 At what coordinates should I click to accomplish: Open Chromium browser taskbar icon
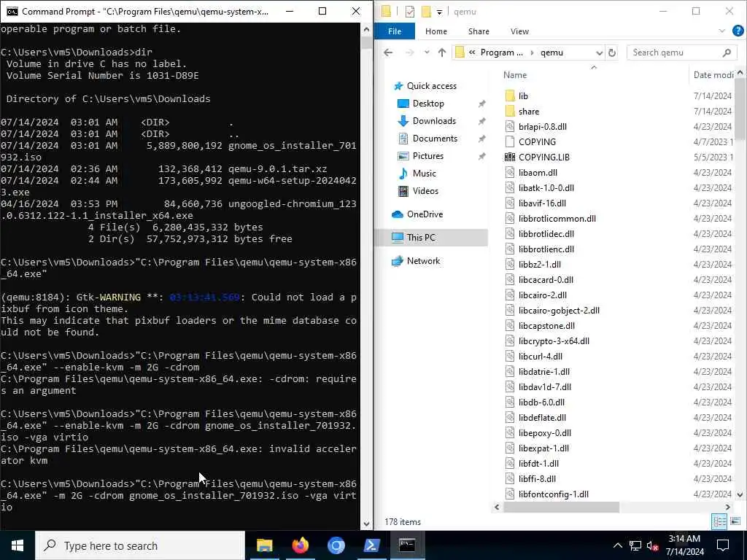(x=336, y=545)
